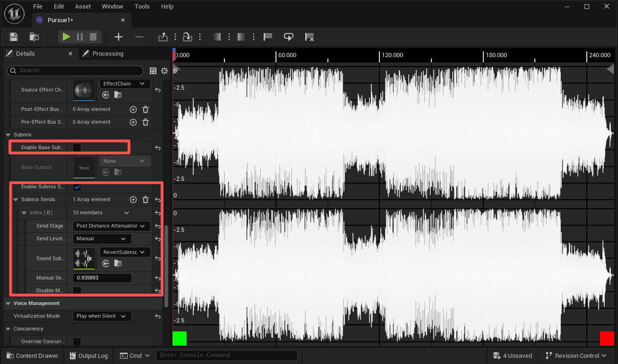
Task: Select the green loop start marker
Action: 180,338
